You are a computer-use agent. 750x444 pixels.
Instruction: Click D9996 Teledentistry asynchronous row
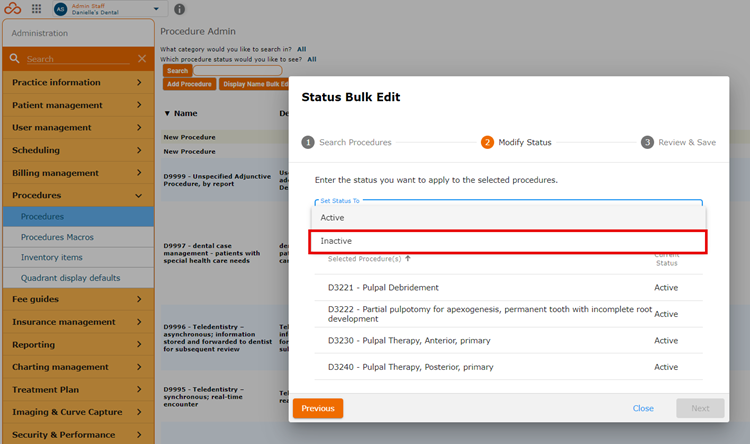tap(225, 338)
